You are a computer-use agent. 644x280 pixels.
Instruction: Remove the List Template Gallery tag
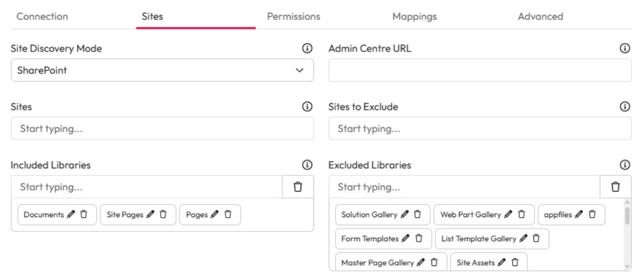536,239
